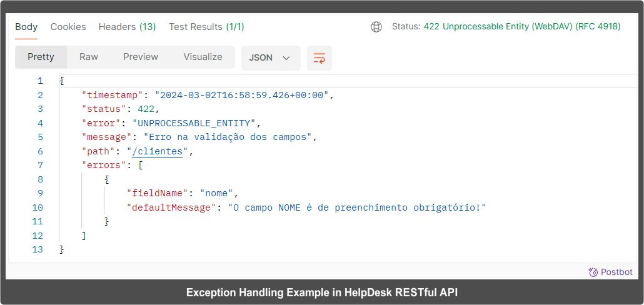
Task: Click the globe network icon
Action: pos(376,27)
